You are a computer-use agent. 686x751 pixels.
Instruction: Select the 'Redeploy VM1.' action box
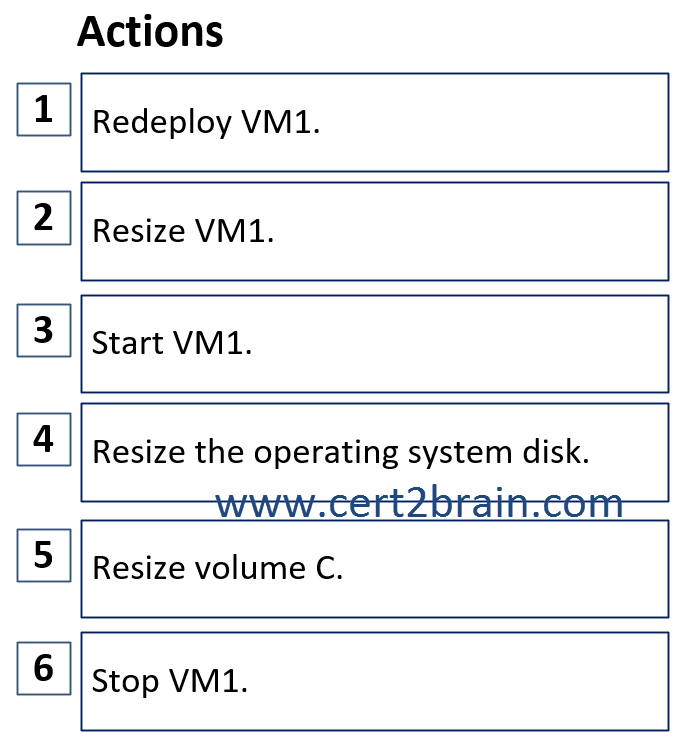[375, 122]
